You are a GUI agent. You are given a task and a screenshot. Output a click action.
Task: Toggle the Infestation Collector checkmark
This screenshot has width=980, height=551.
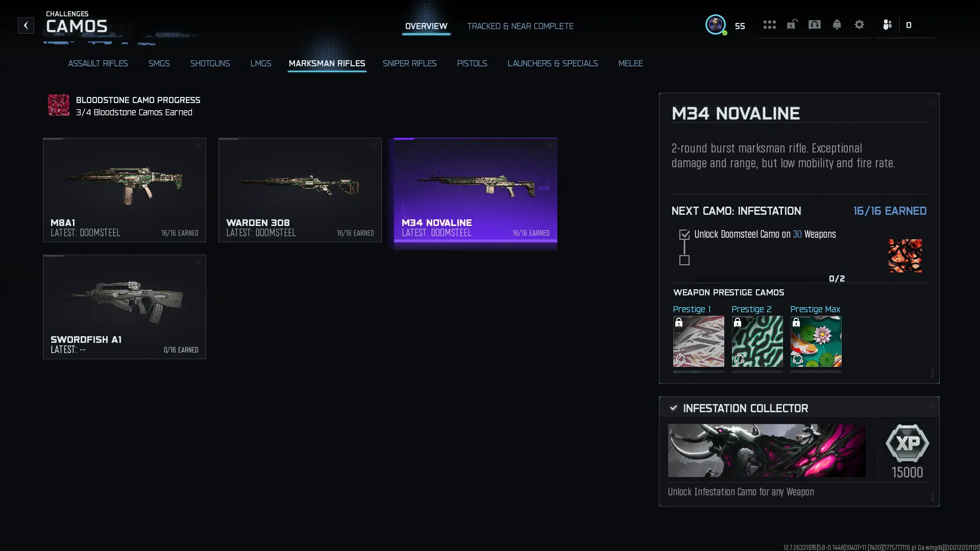673,408
